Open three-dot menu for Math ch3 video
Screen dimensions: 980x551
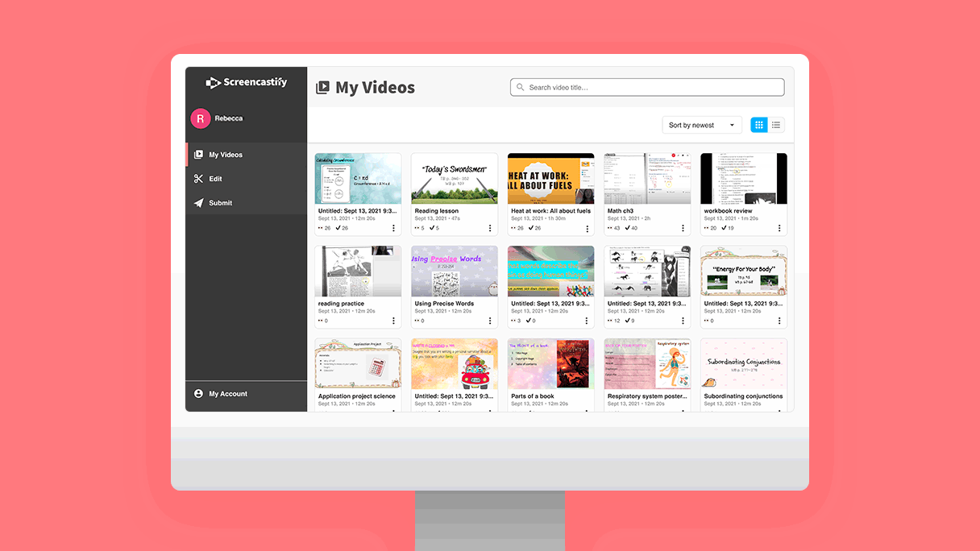coord(683,228)
